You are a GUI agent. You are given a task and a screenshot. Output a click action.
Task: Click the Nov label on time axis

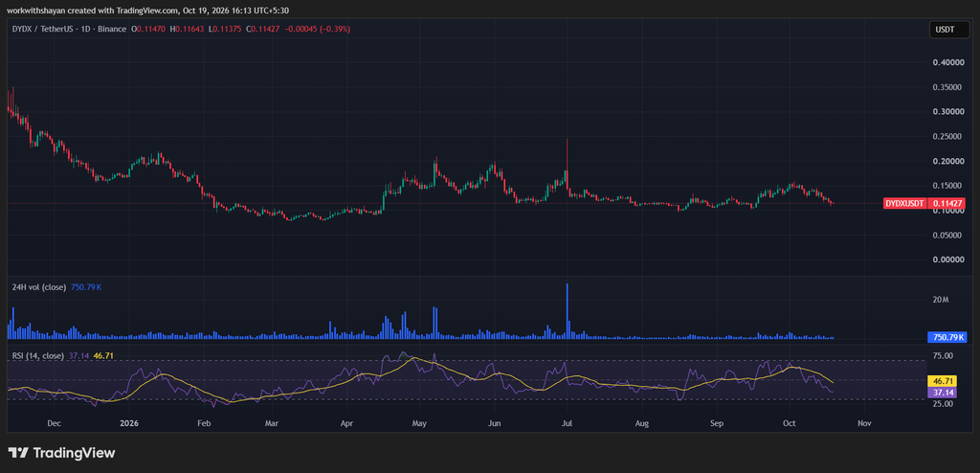(x=864, y=423)
